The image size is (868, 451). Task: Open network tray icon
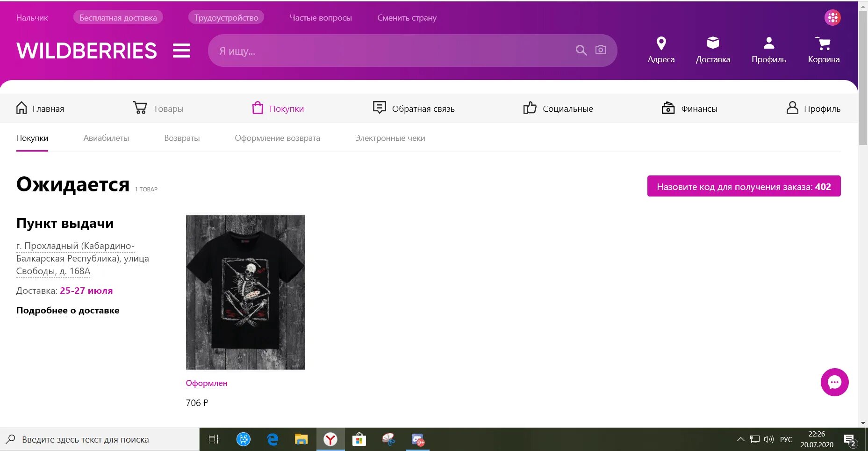pyautogui.click(x=755, y=439)
